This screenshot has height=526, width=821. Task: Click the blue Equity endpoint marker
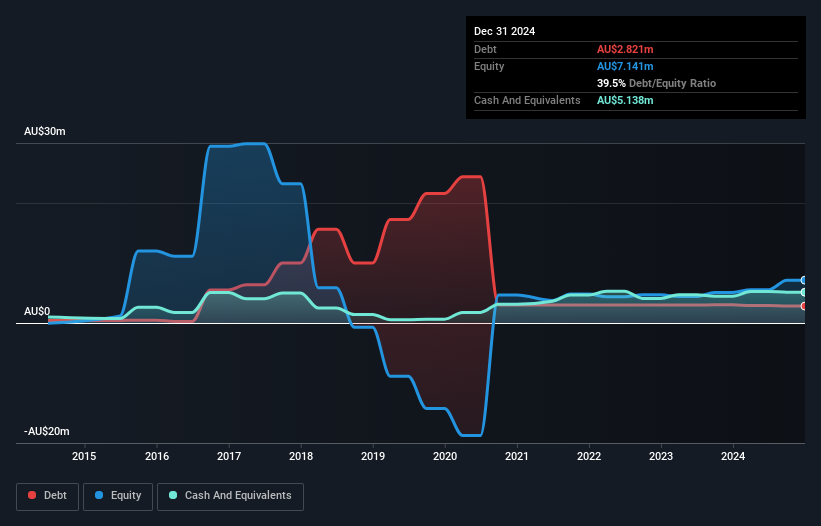coord(804,281)
